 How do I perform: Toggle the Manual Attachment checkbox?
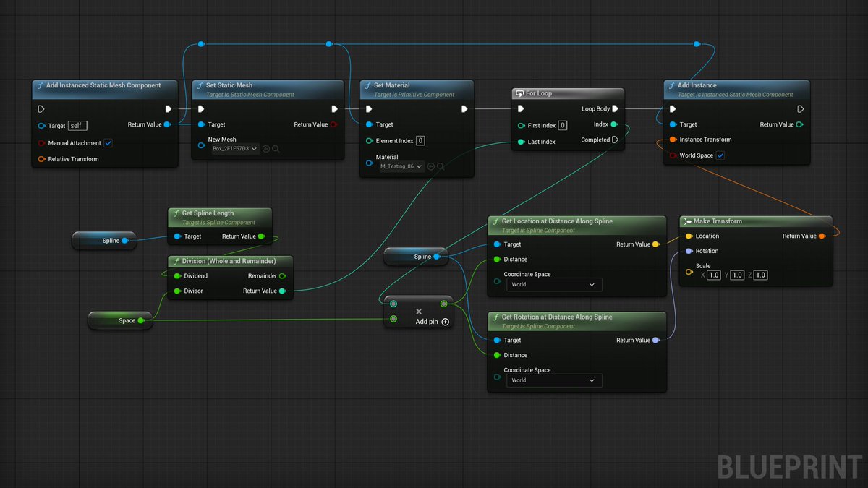(x=109, y=143)
